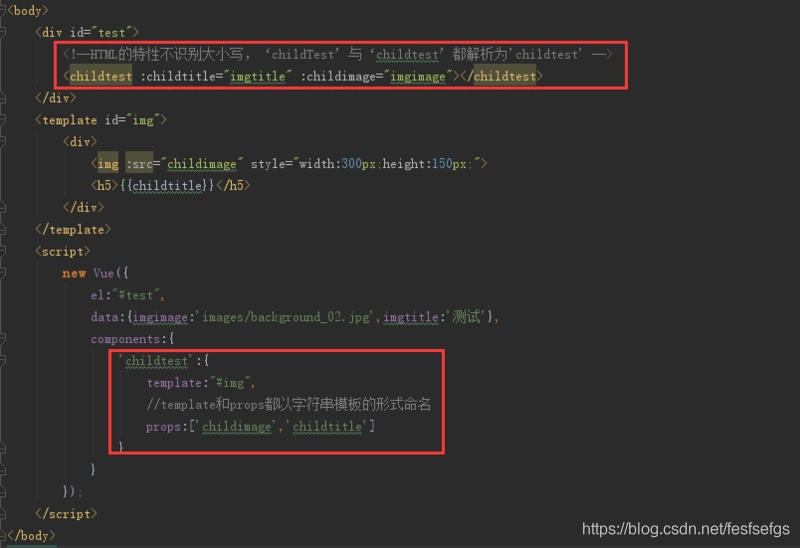Click the closing </body> tag
800x548 pixels.
[31, 536]
